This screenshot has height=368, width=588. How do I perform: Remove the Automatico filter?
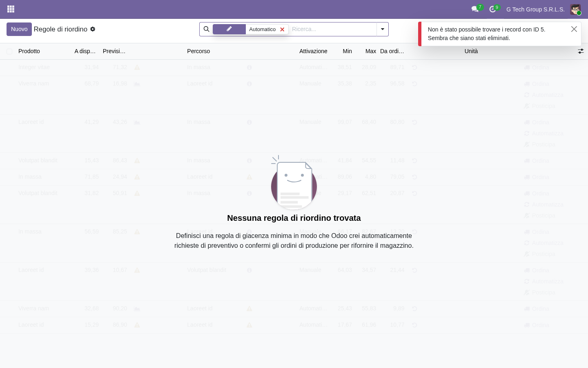[x=282, y=29]
